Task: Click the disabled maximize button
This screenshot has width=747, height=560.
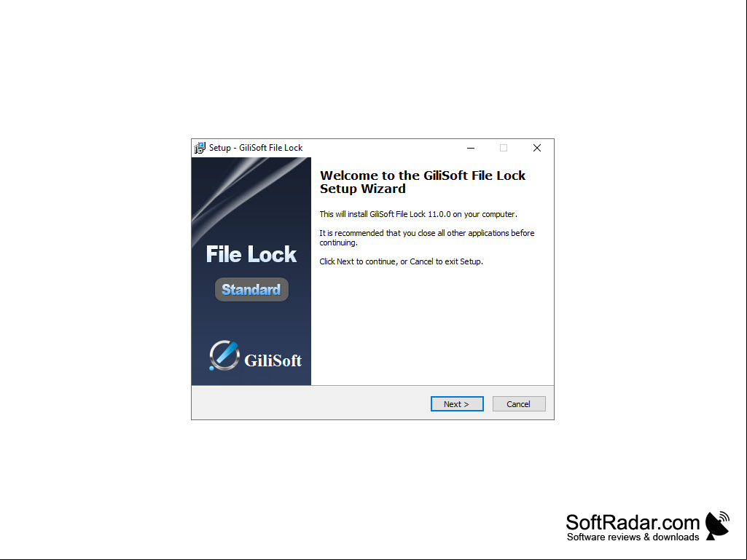Action: 504,148
